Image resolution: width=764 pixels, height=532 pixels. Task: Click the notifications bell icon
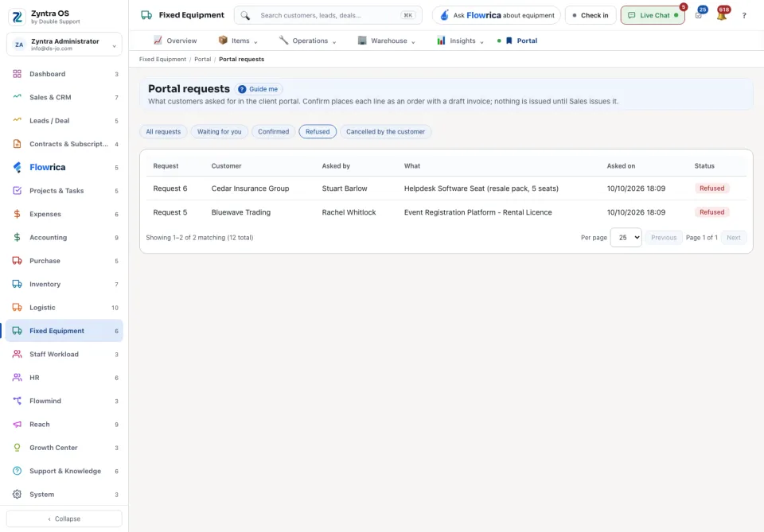722,16
